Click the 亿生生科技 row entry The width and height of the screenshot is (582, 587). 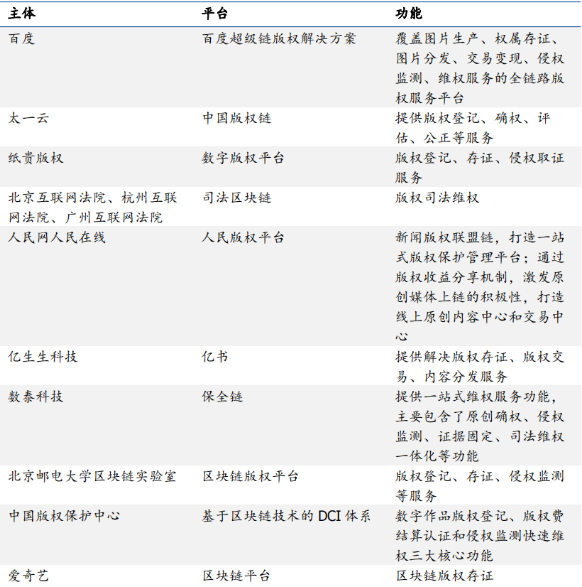click(43, 357)
